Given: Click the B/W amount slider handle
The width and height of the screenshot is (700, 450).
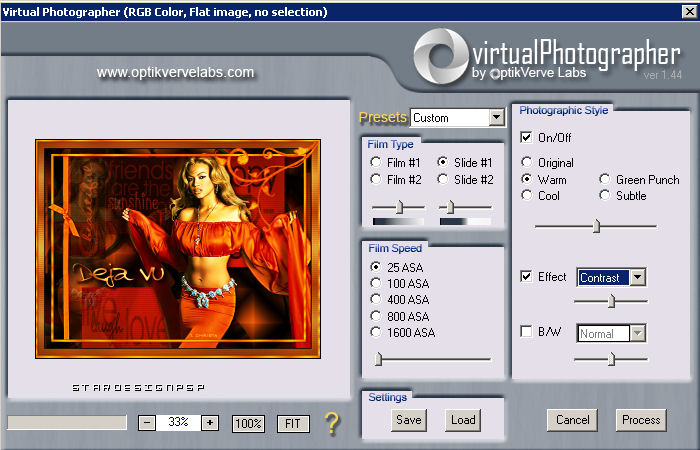Looking at the screenshot, I should point(612,358).
